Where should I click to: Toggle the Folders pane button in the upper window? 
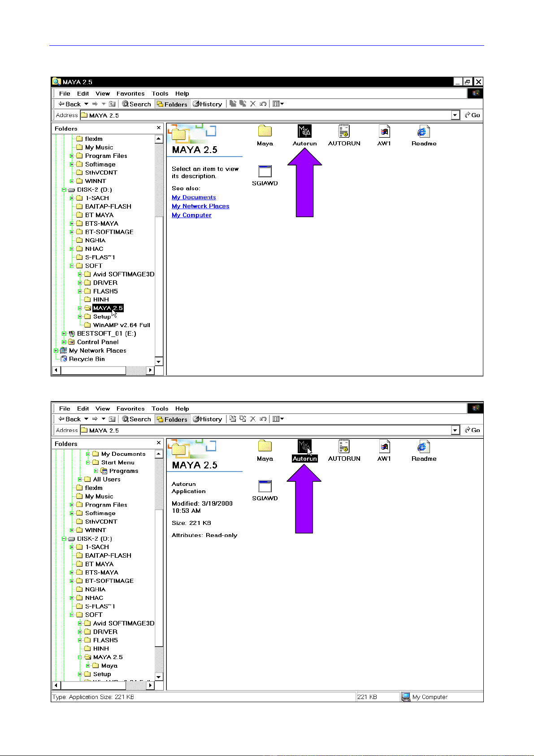tap(172, 104)
